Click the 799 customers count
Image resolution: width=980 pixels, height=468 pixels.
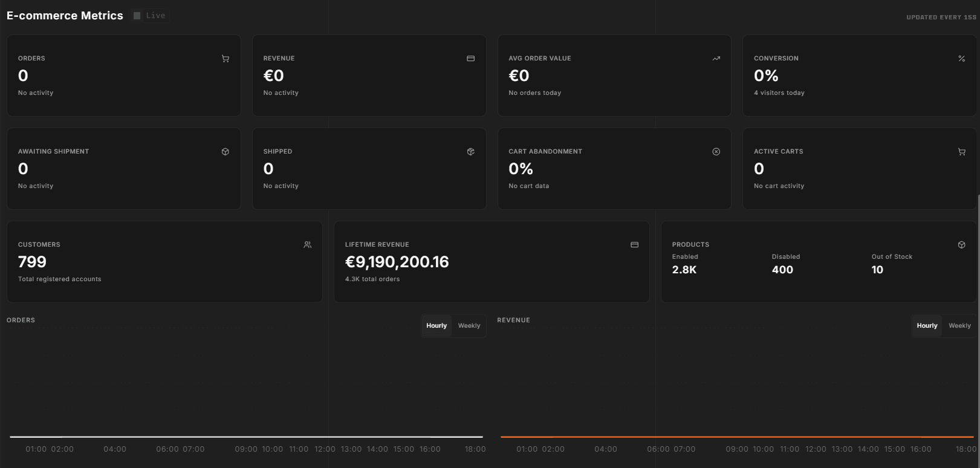[x=32, y=262]
